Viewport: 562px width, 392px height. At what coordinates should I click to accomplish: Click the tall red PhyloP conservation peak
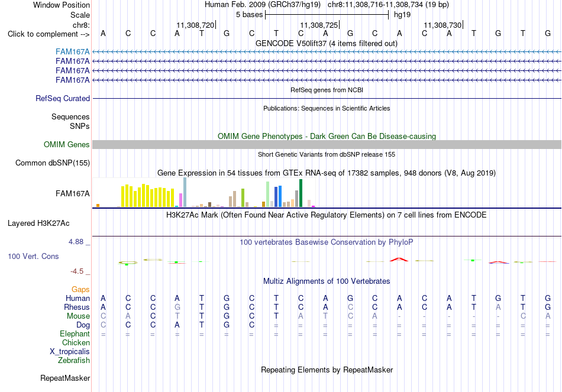[x=399, y=260]
